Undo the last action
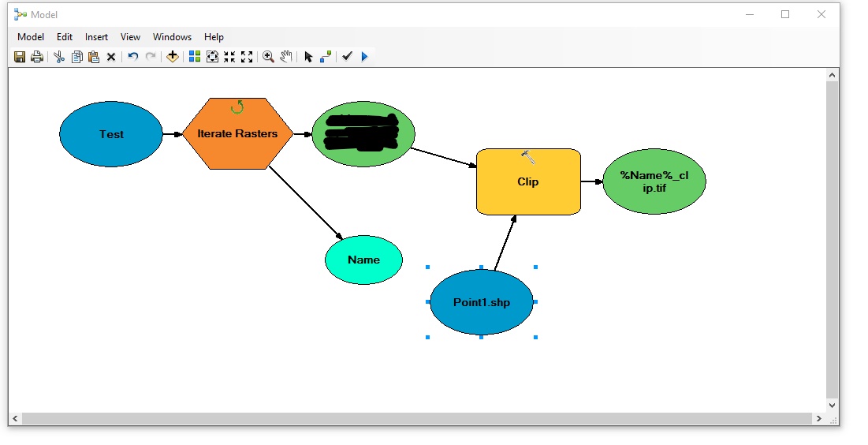This screenshot has height=445, width=868. 133,57
